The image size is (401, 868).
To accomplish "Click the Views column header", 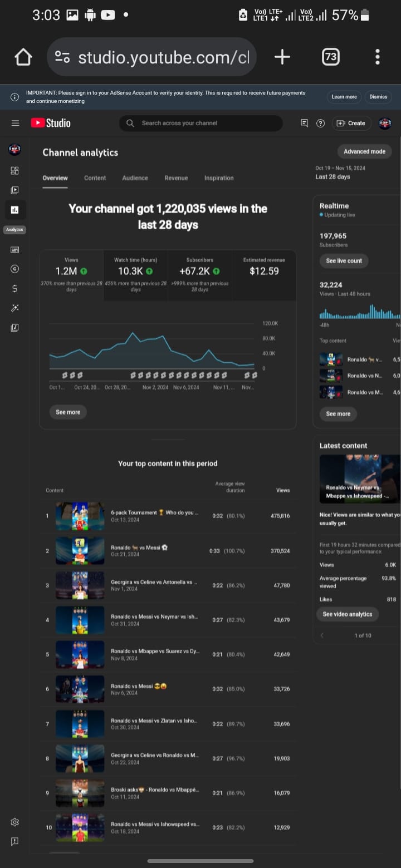I will 283,490.
